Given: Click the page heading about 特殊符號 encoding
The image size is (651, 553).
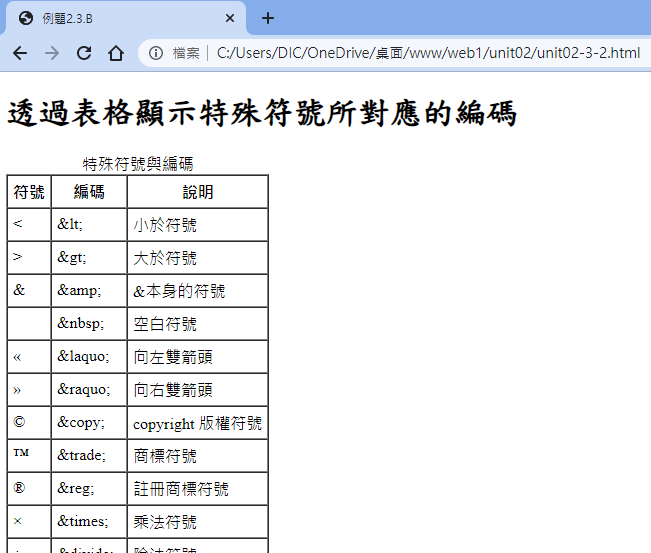Looking at the screenshot, I should tap(261, 114).
